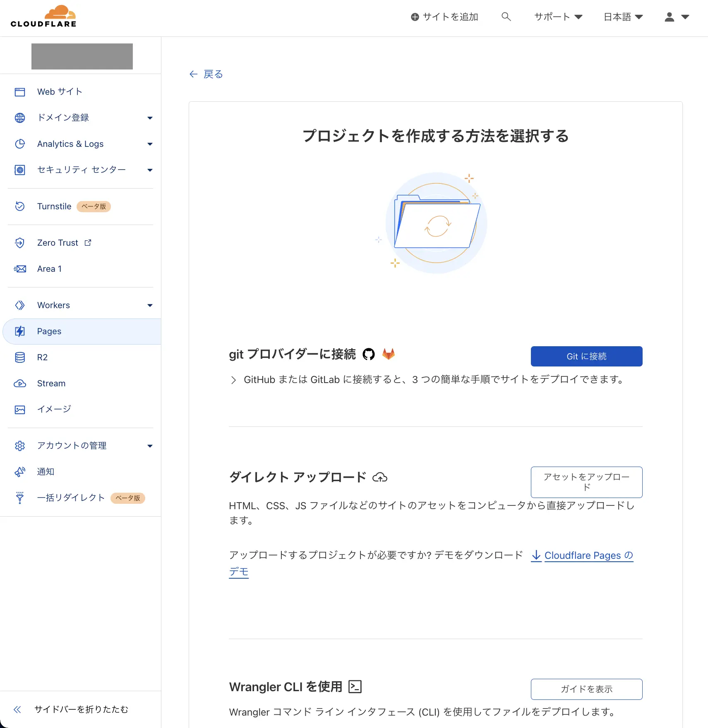Click サイトを追加 in the header
This screenshot has width=708, height=728.
(x=444, y=17)
